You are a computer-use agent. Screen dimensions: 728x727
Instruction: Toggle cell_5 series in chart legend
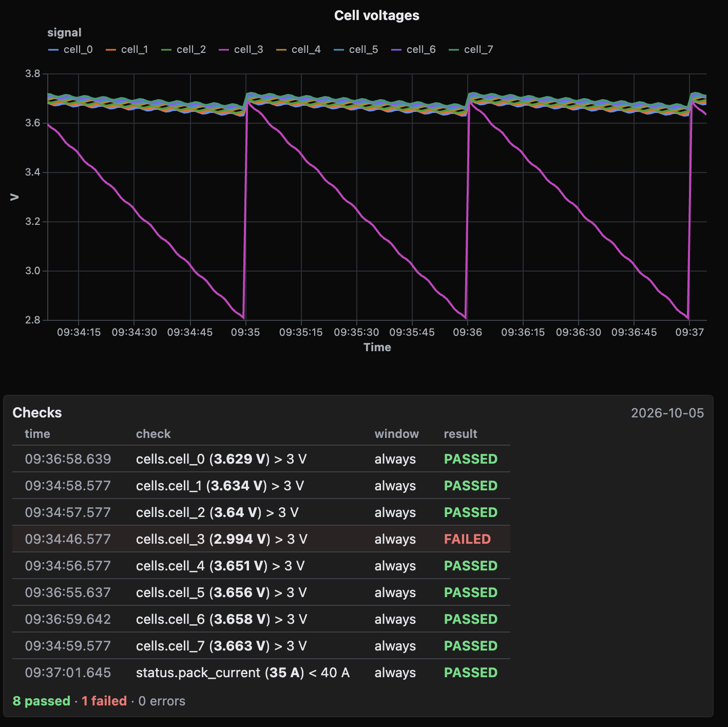click(x=356, y=49)
